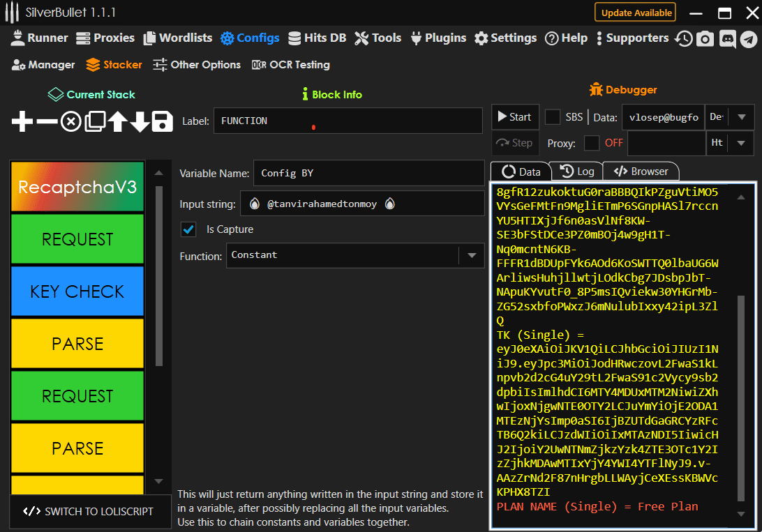Open the proxy type dropdown
Screen dimensions: 762x532
tap(741, 143)
